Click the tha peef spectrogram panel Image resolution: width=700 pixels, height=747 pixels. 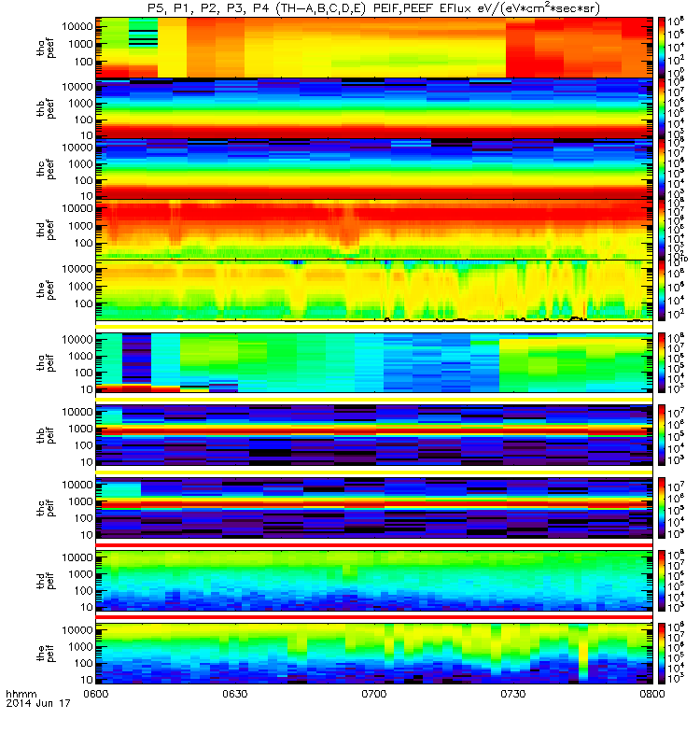tap(374, 48)
